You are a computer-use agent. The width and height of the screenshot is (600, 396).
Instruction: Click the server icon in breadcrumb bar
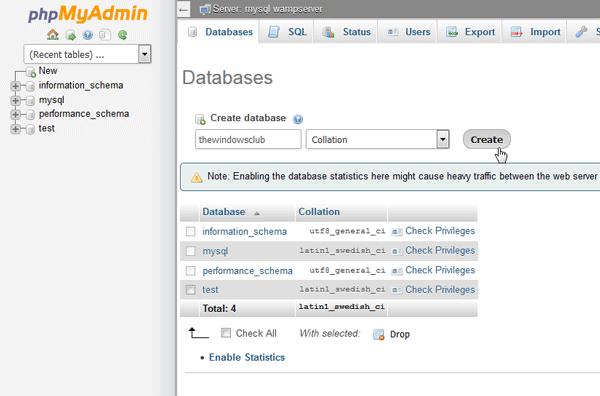(x=205, y=9)
